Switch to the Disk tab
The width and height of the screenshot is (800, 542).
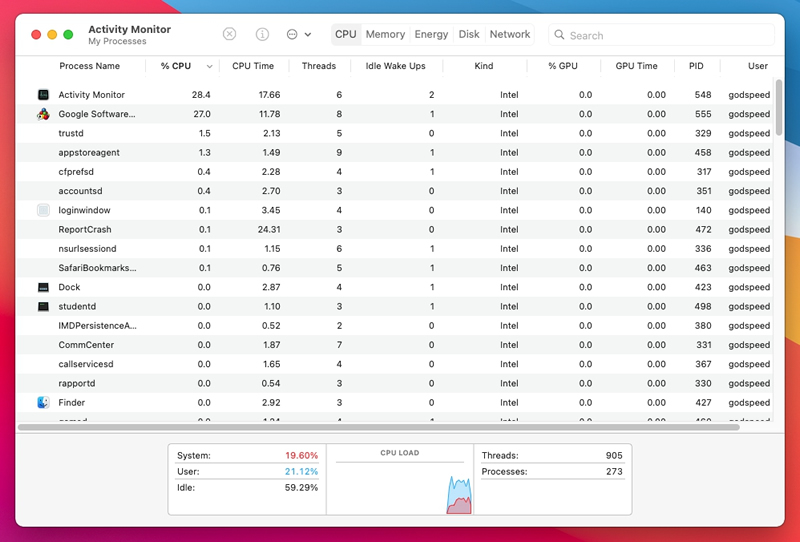click(469, 34)
